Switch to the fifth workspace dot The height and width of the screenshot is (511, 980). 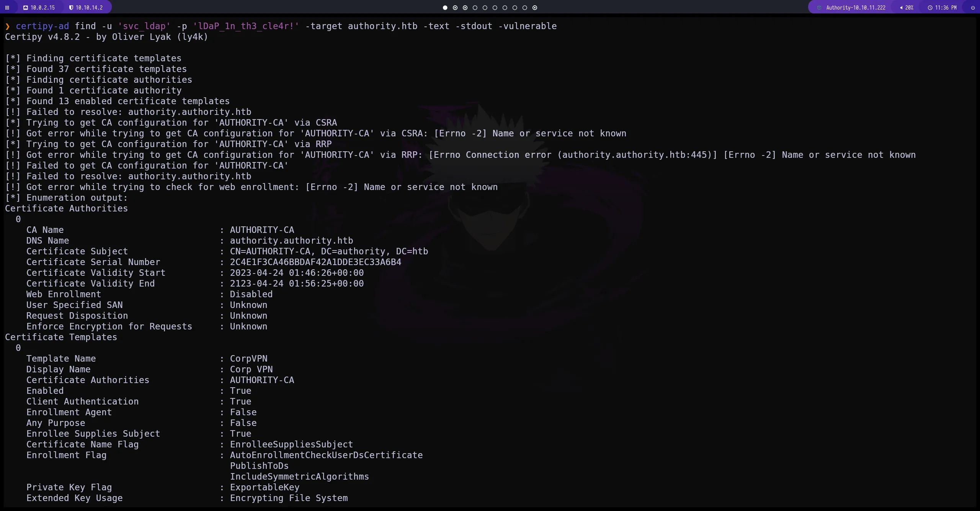(485, 8)
